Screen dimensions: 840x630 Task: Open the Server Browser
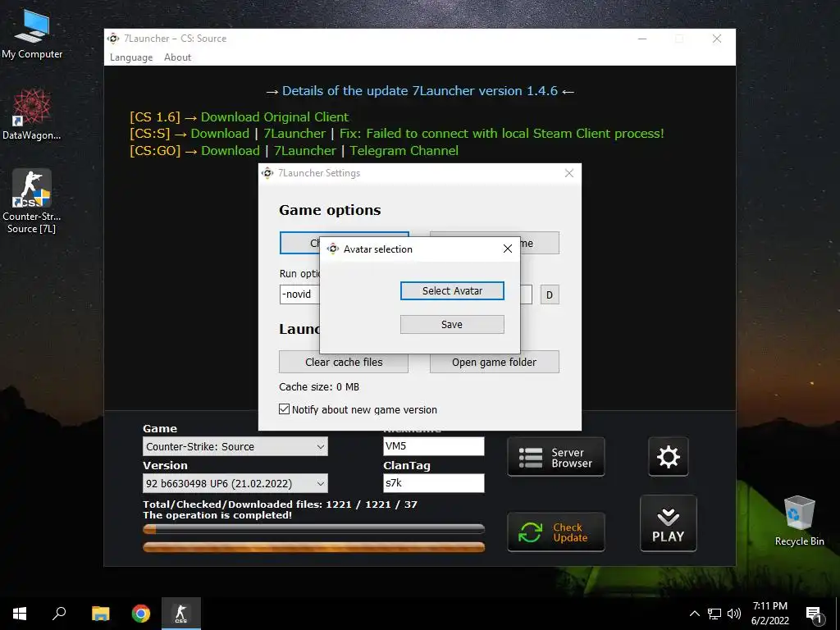(555, 457)
